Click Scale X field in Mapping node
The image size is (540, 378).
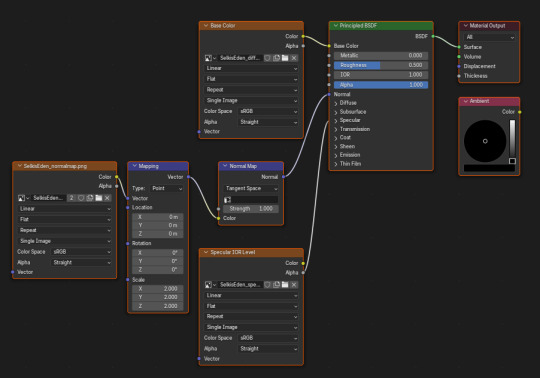point(158,288)
